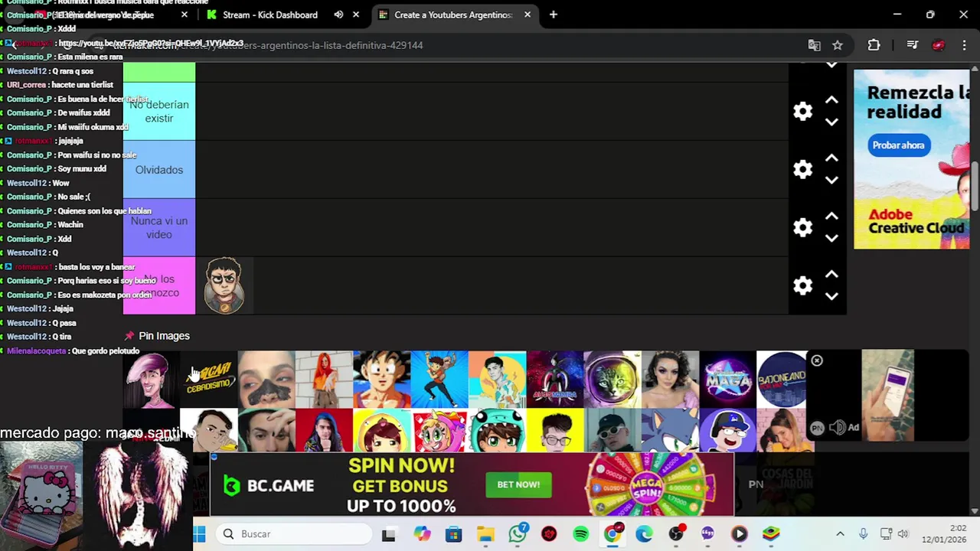Image resolution: width=980 pixels, height=551 pixels.
Task: Click the 'Olvidados' tier label
Action: click(159, 170)
